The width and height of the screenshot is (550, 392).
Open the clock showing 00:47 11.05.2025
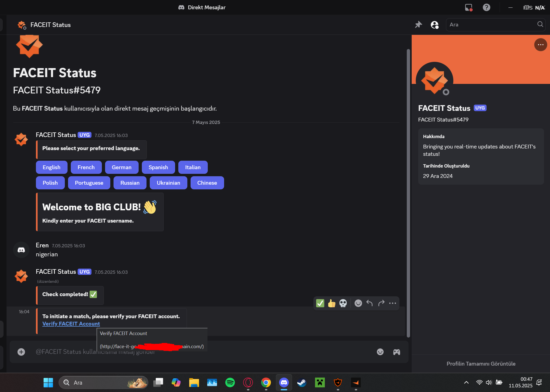tap(520, 382)
